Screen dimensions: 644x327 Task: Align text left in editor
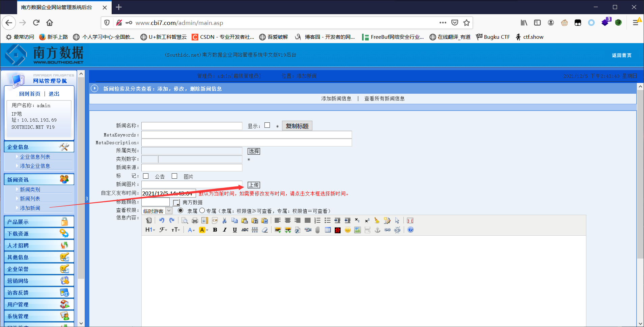point(277,220)
